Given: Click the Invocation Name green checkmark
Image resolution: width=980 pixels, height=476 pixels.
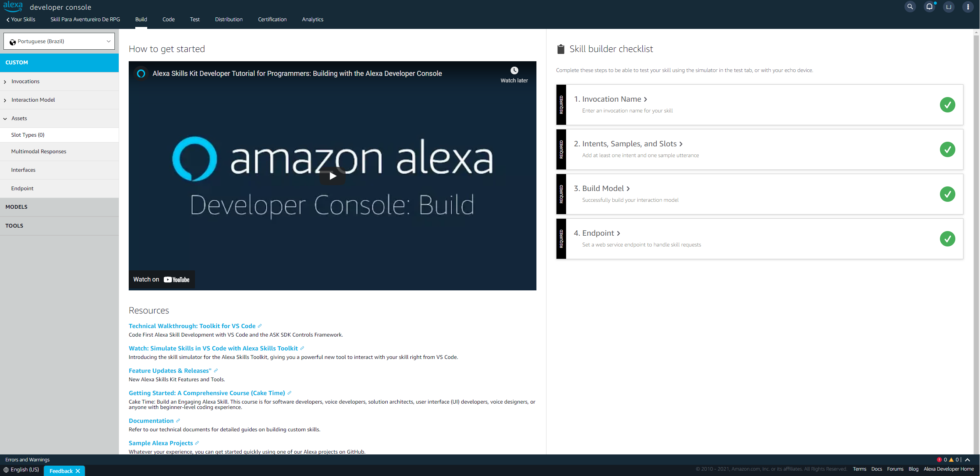Looking at the screenshot, I should [x=947, y=105].
